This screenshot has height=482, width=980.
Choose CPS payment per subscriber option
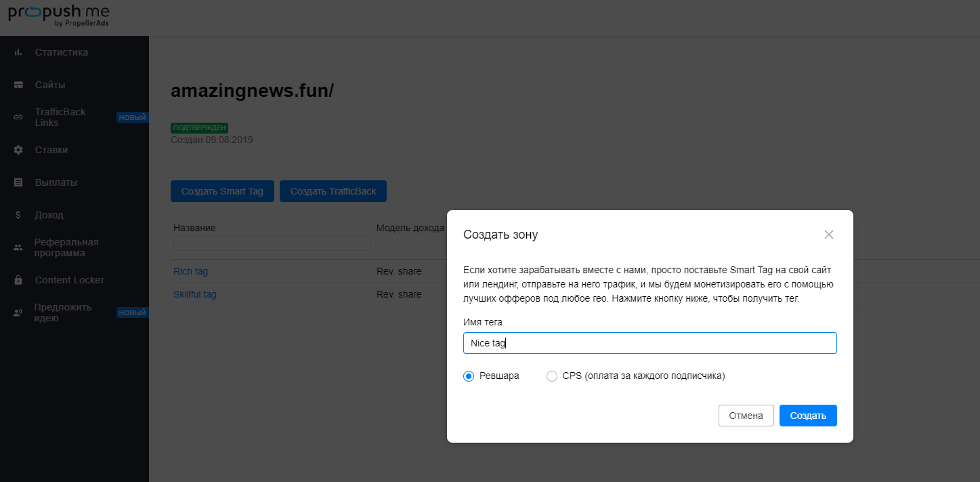coord(551,376)
